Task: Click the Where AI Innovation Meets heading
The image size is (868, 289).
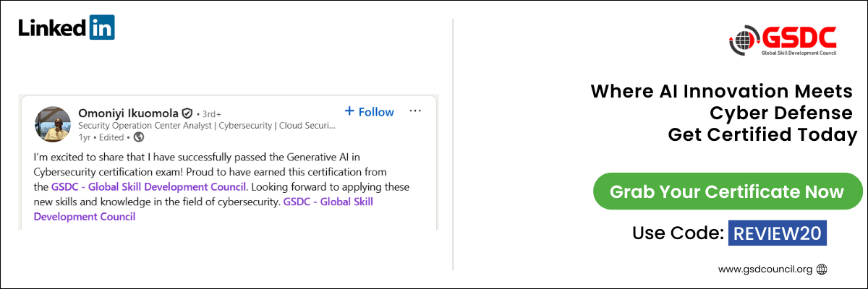Action: point(722,92)
